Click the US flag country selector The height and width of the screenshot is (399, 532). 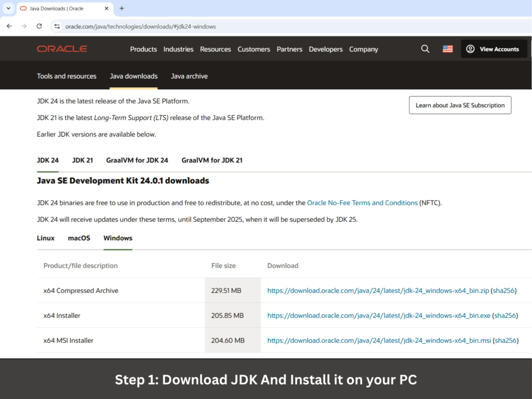coord(447,49)
